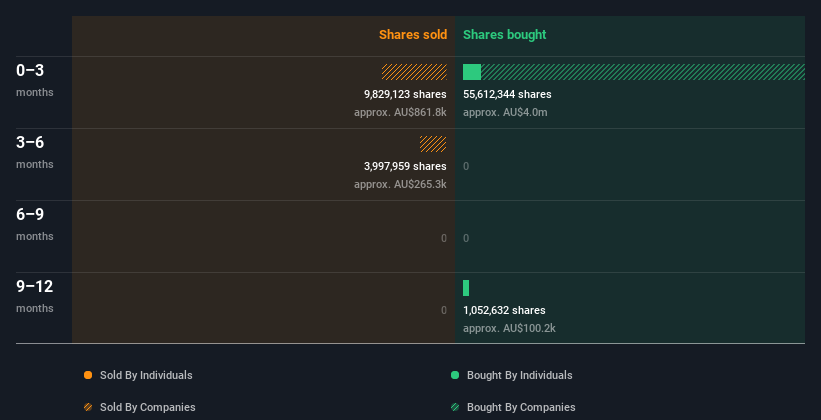This screenshot has width=821, height=420.
Task: Click the green 'Bought By Individuals' legend dot
Action: coord(455,375)
